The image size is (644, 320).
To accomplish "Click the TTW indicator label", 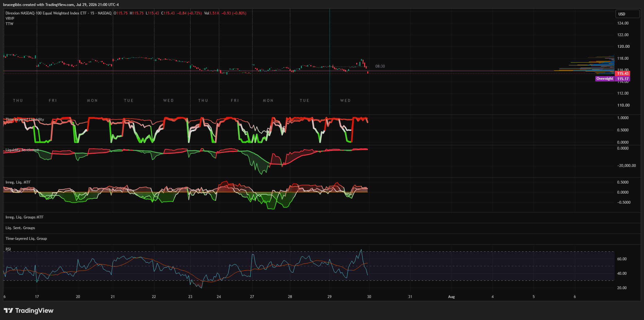I will (x=9, y=24).
